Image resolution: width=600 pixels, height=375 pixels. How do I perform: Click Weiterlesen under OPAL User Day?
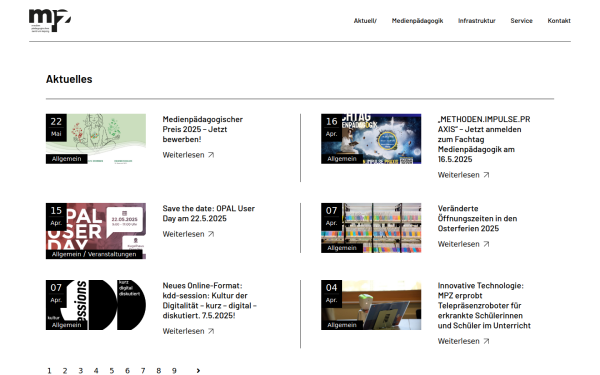pyautogui.click(x=183, y=234)
